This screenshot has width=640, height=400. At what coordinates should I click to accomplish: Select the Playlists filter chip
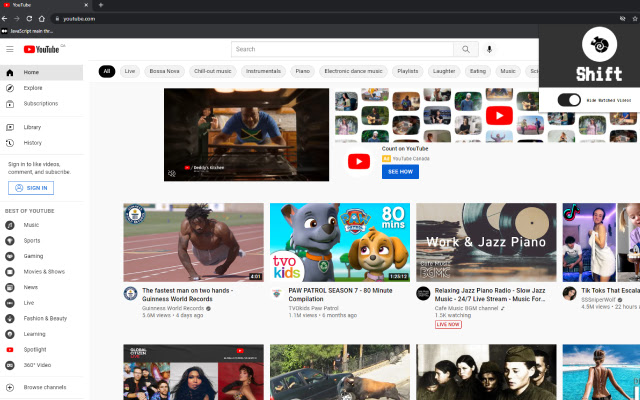click(x=408, y=71)
